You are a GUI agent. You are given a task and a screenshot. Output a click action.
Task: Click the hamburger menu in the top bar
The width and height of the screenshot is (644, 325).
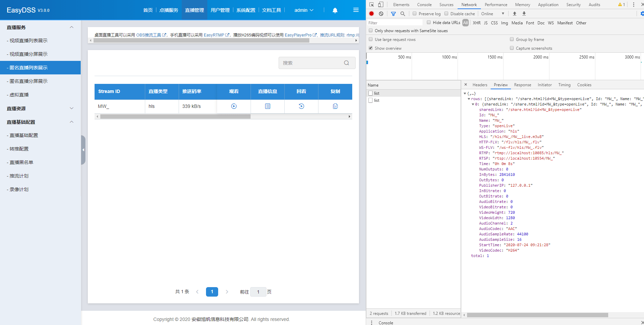click(356, 10)
